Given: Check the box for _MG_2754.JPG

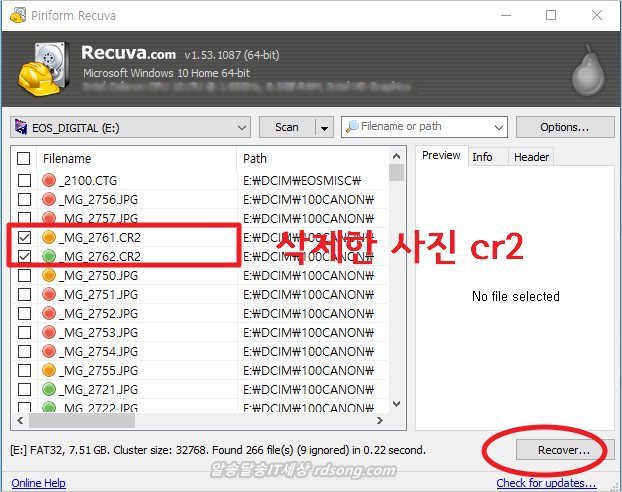Looking at the screenshot, I should 25,351.
